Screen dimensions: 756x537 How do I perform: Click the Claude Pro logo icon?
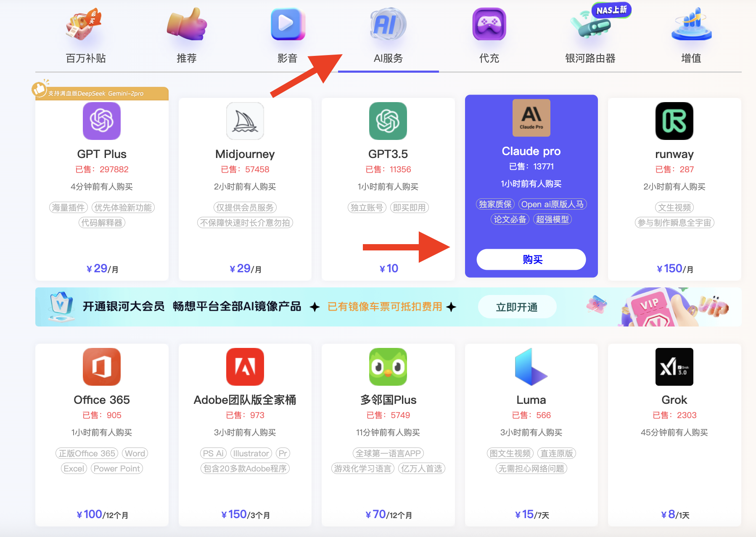click(x=531, y=118)
